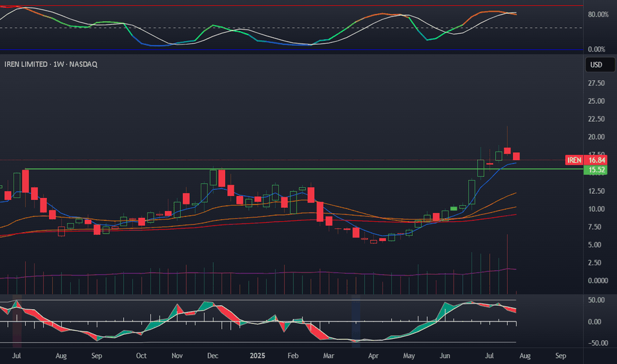Select the red overbought line in top oscillator
Viewport: 617px width, 364px height.
(291, 6)
